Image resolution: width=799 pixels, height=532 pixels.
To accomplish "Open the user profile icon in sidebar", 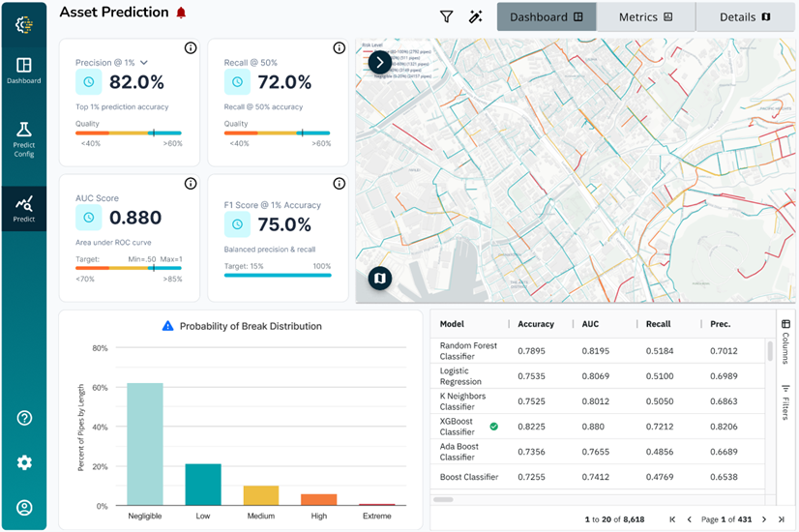I will pos(24,507).
